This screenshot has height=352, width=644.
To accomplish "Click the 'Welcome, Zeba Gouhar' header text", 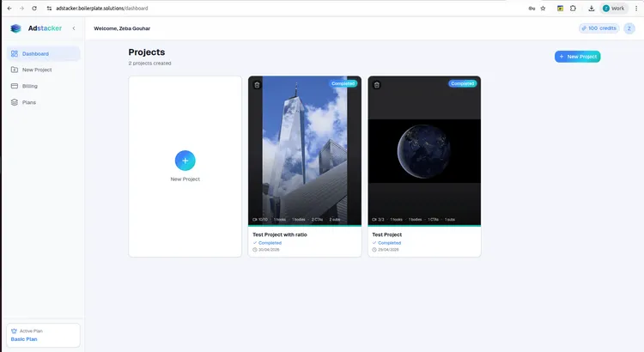I will tap(122, 28).
